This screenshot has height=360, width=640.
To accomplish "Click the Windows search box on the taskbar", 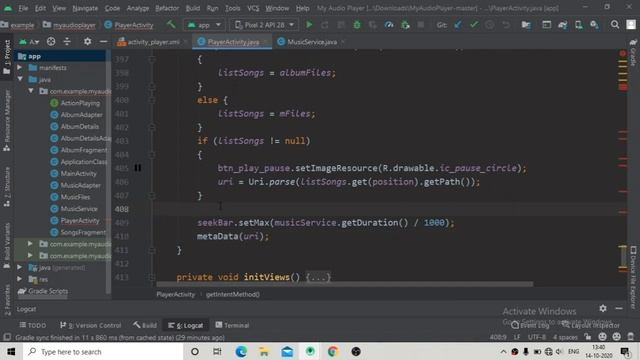I will [103, 351].
